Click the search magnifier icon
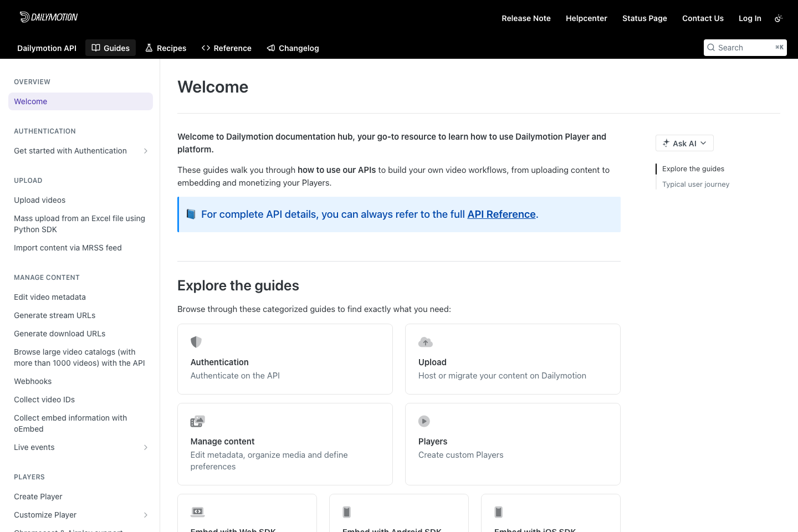The width and height of the screenshot is (798, 532). tap(711, 48)
